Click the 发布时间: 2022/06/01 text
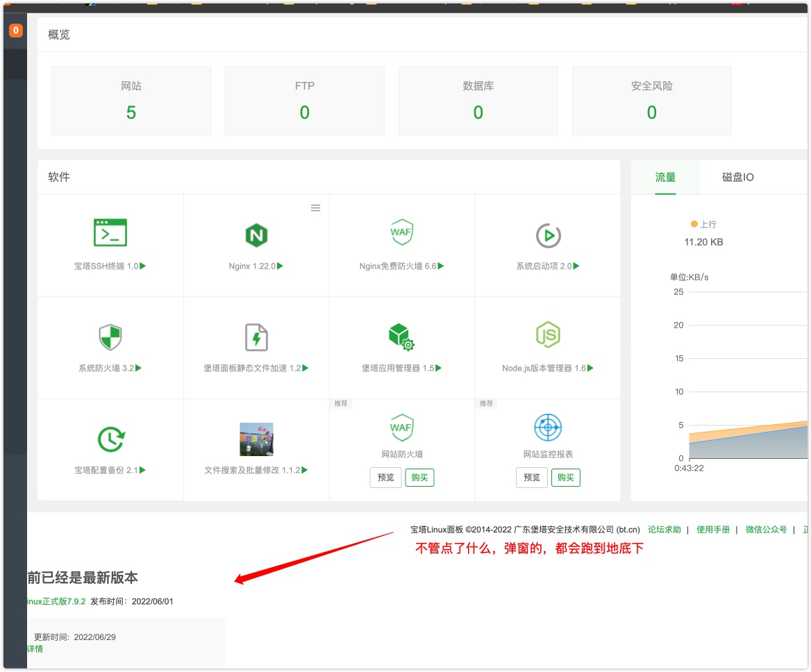Screen dimensions: 811x672 click(132, 601)
